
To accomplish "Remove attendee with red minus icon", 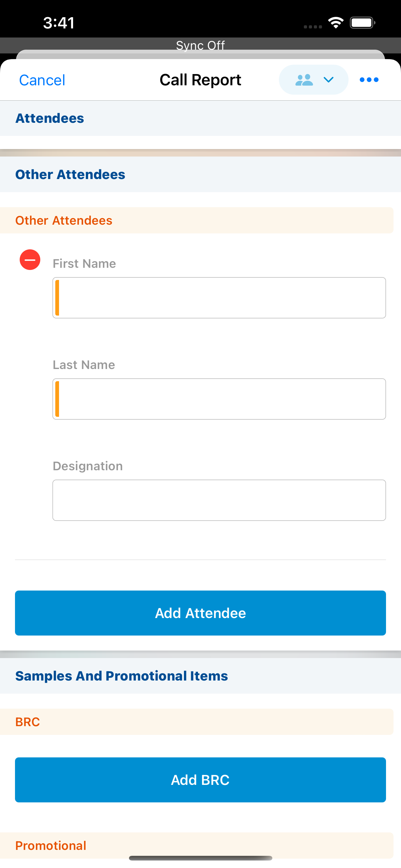I will coord(30,260).
